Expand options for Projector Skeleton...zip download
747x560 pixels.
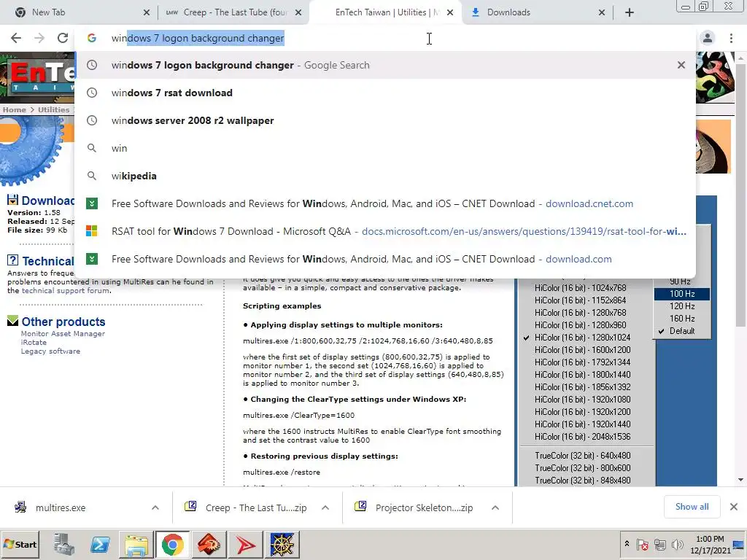tap(495, 507)
